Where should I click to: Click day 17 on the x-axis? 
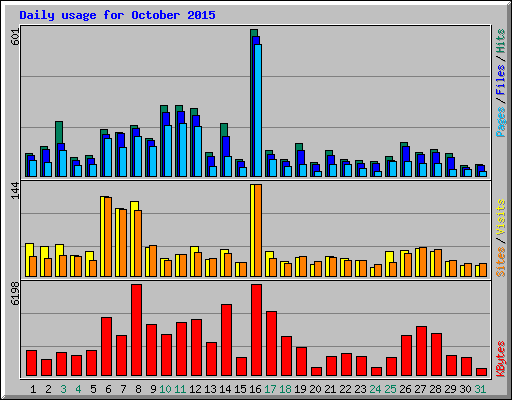(x=270, y=389)
